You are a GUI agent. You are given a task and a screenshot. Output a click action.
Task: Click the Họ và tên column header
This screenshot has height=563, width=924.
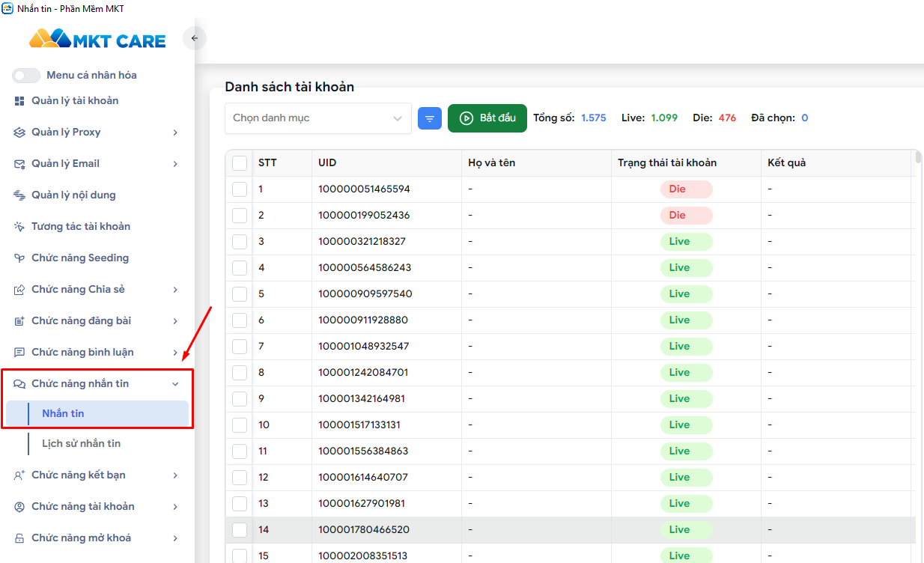tap(536, 163)
